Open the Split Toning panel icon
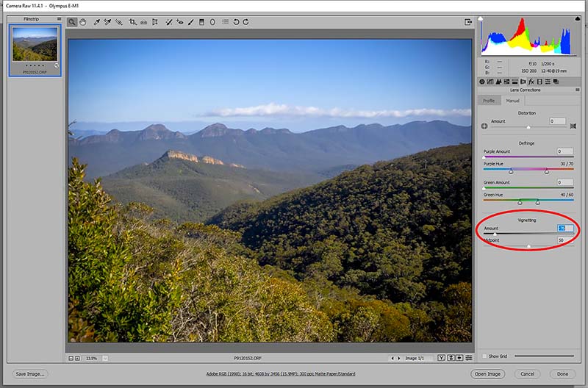The image size is (588, 388). [x=515, y=82]
